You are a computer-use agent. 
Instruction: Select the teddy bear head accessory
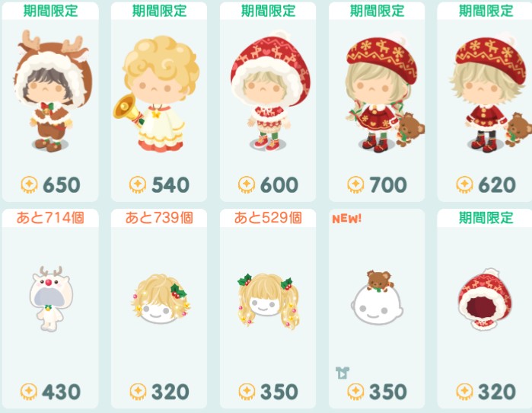pyautogui.click(x=377, y=297)
